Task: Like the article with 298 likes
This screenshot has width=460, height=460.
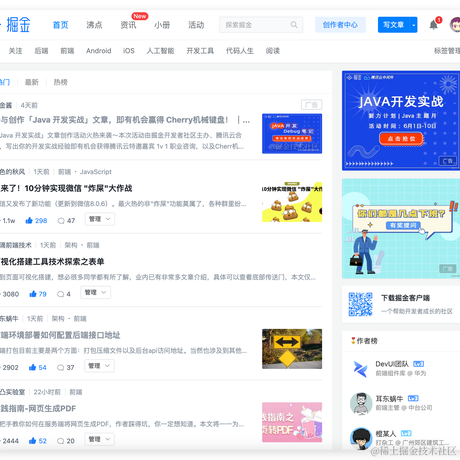Action: pyautogui.click(x=36, y=220)
